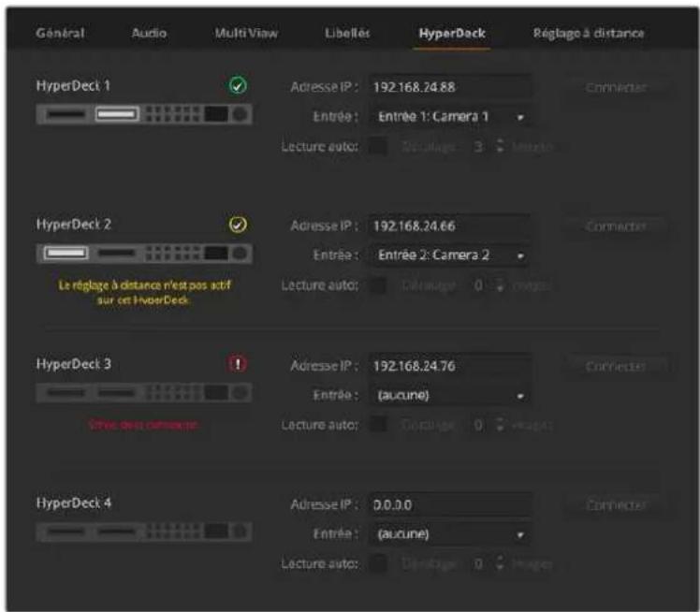Click the red error message under HyperDeck 3
Image resolution: width=700 pixels, height=612 pixels.
click(x=143, y=425)
